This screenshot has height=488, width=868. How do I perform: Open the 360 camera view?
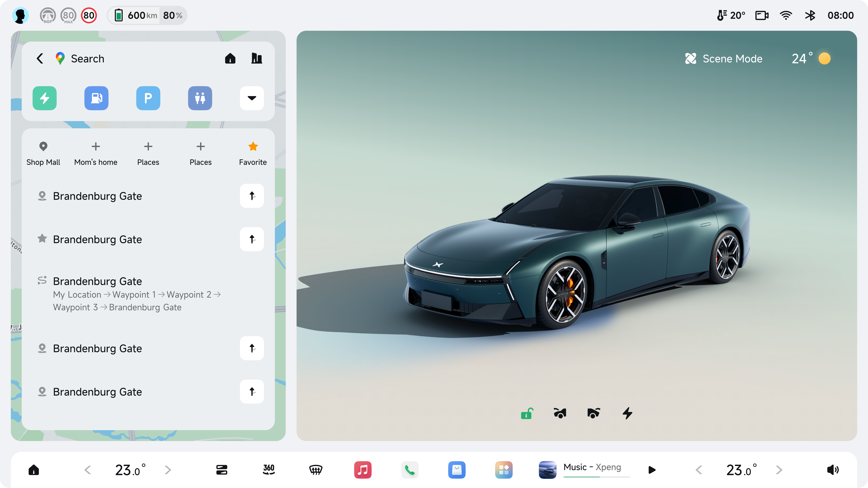pyautogui.click(x=269, y=470)
